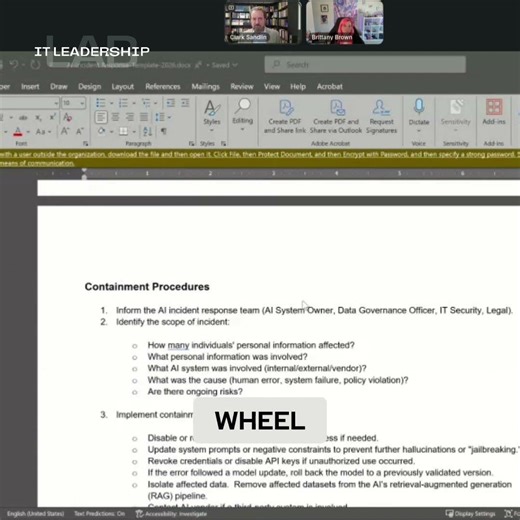Open Display Settings in status bar

(470, 514)
